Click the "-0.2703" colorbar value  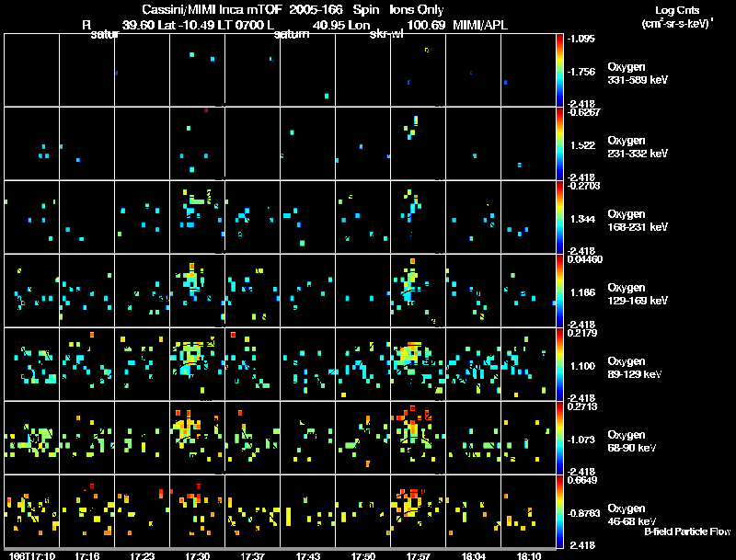pyautogui.click(x=583, y=186)
